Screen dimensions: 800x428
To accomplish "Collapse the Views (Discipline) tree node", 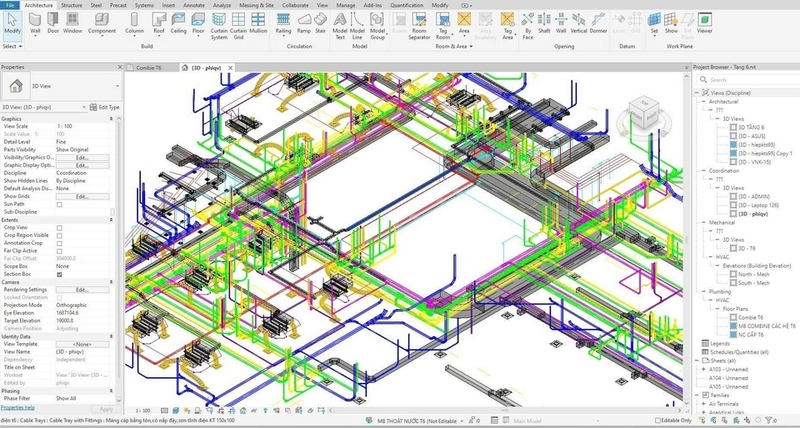I will tap(698, 93).
